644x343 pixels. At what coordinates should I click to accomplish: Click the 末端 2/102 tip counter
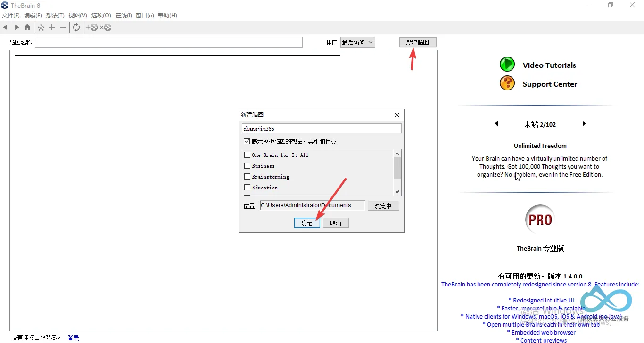(540, 124)
